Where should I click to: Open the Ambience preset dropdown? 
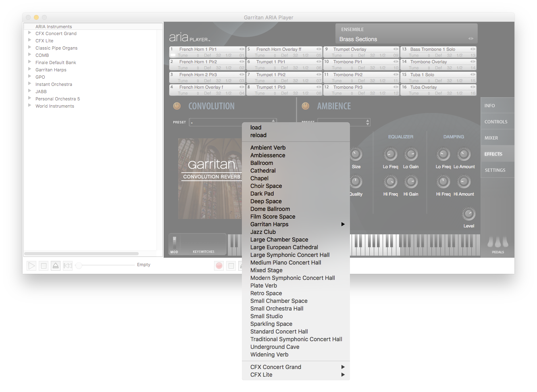click(344, 122)
